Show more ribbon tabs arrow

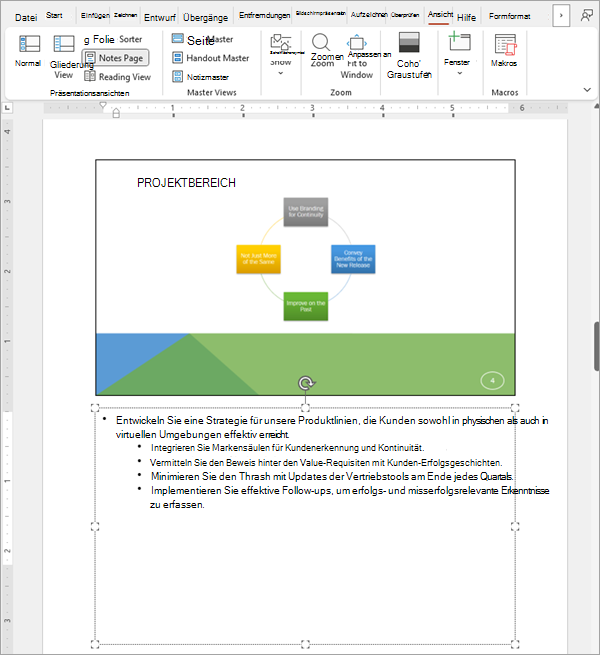[561, 15]
